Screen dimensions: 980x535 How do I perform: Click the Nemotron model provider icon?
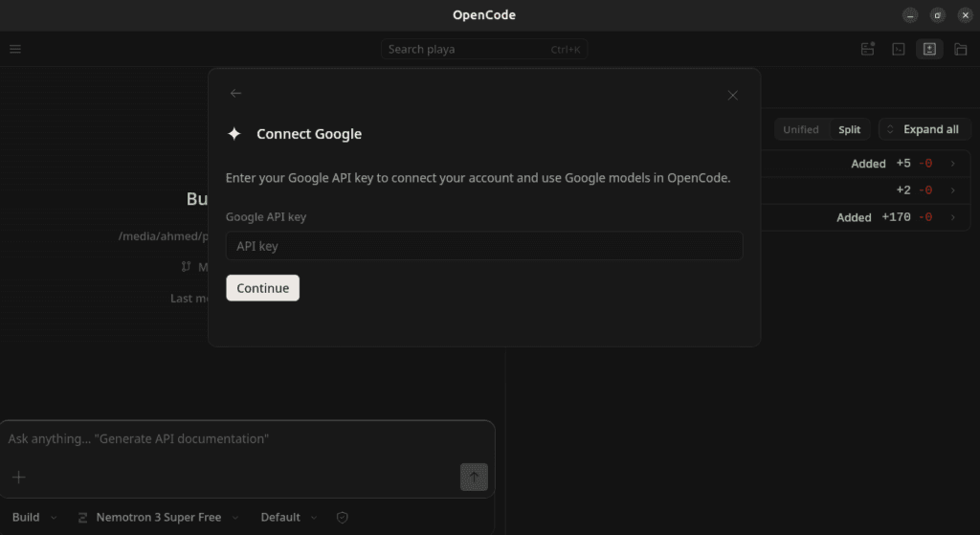tap(82, 518)
